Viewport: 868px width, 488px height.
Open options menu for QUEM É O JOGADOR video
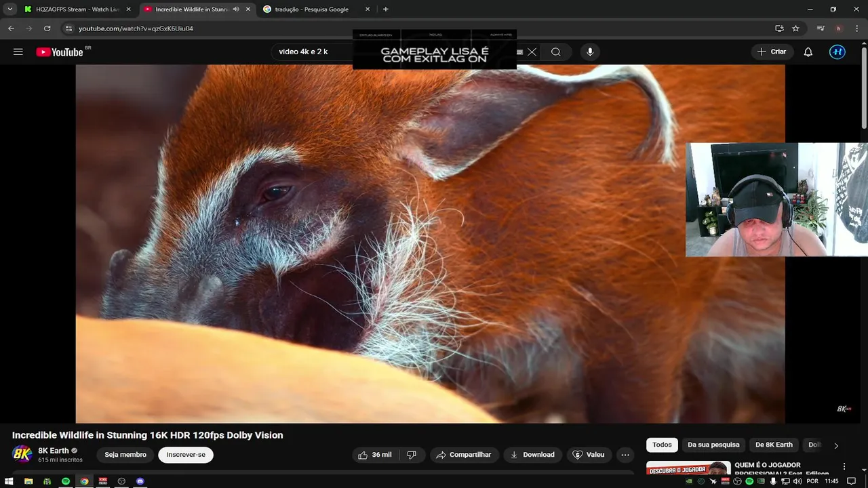tap(844, 466)
